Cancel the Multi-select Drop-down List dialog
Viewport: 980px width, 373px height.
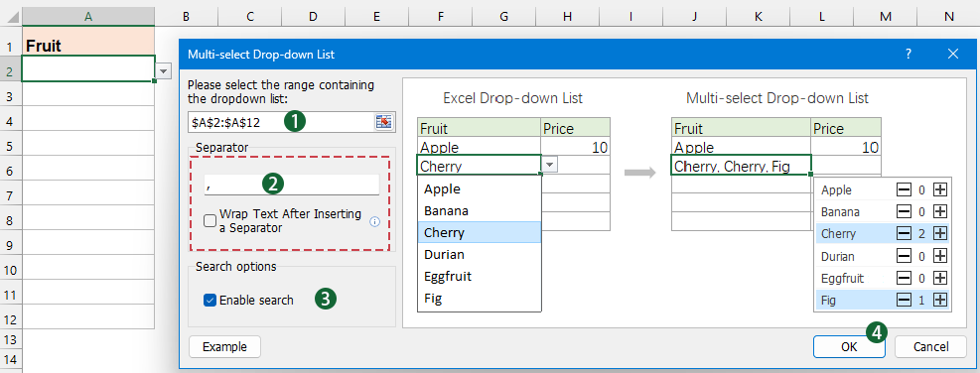point(930,347)
